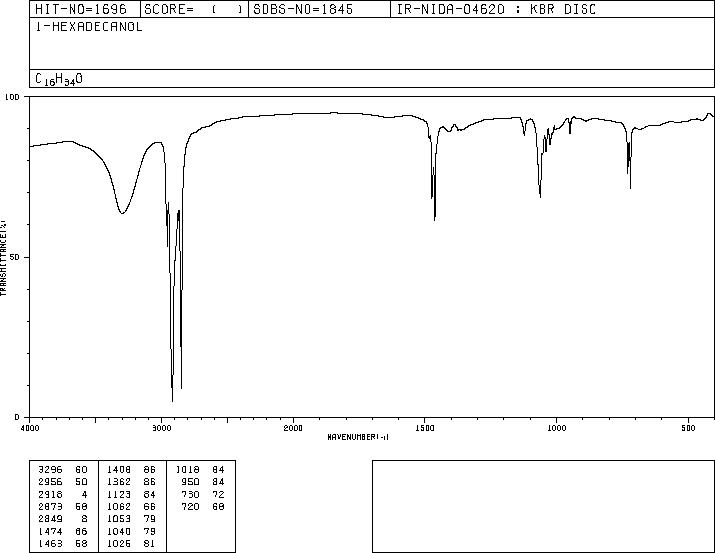Click the broad O-H peak near 3296
Image resolution: width=715 pixels, height=553 pixels.
(x=122, y=212)
